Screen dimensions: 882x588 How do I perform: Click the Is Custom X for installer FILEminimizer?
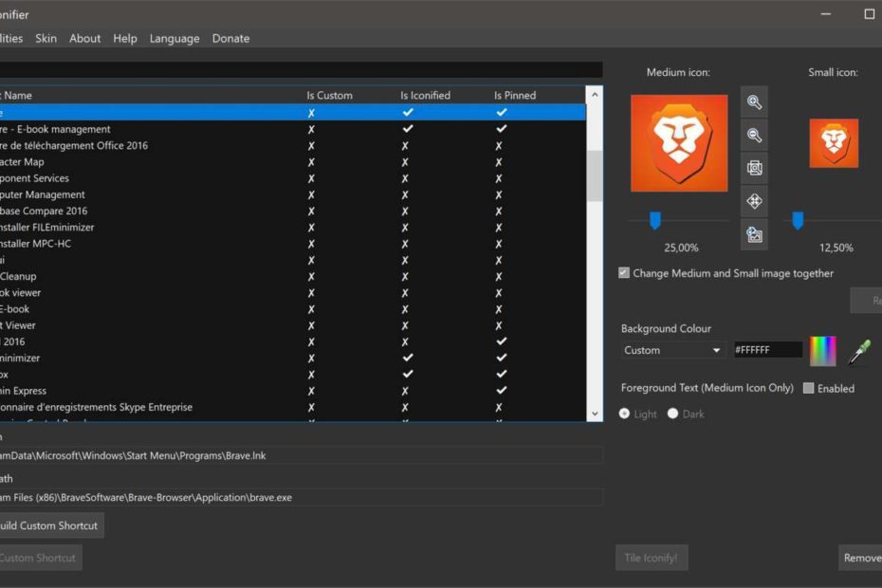tap(311, 228)
